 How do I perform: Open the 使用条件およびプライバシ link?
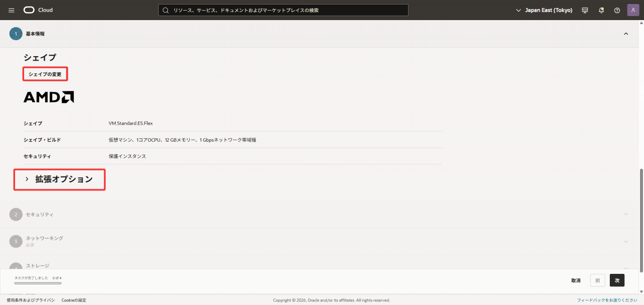pos(31,300)
